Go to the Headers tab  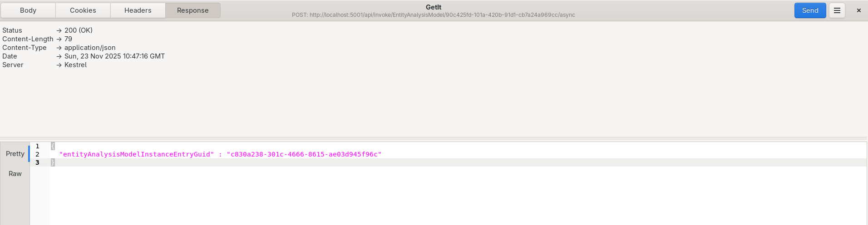pos(138,10)
